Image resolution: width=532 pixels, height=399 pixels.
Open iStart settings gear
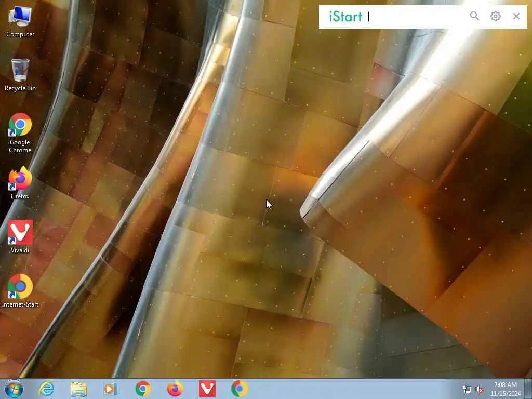495,16
